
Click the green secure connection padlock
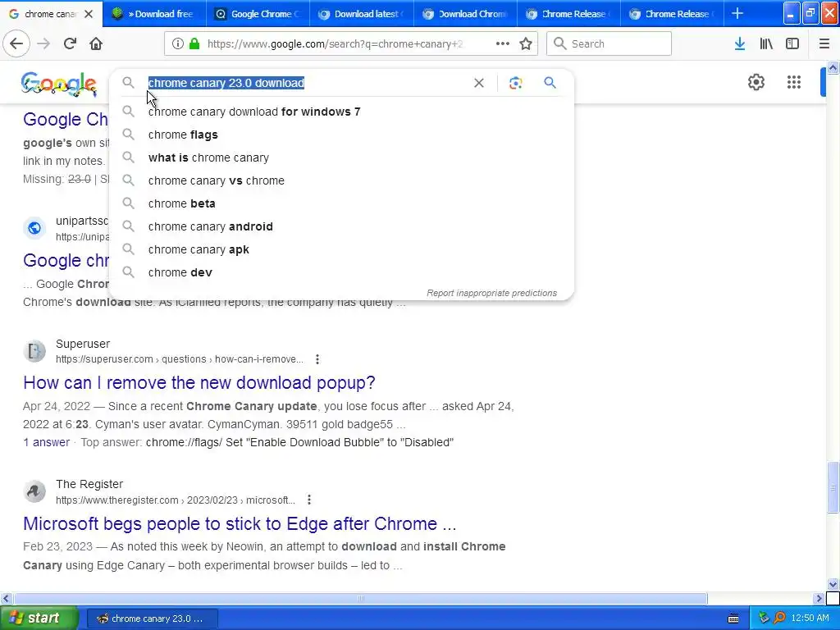tap(194, 43)
